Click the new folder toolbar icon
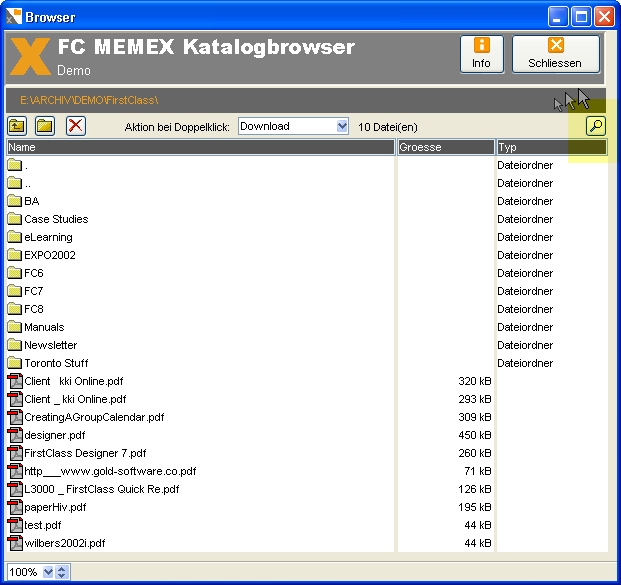 [x=45, y=126]
